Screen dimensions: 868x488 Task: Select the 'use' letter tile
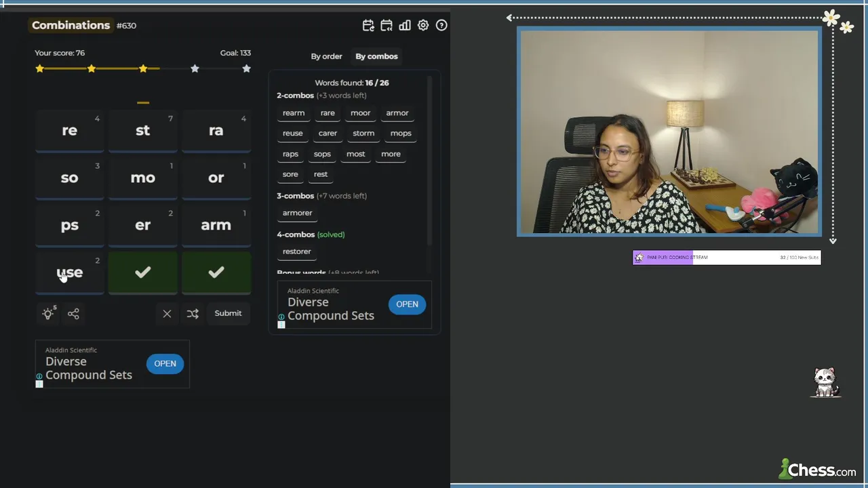click(69, 274)
